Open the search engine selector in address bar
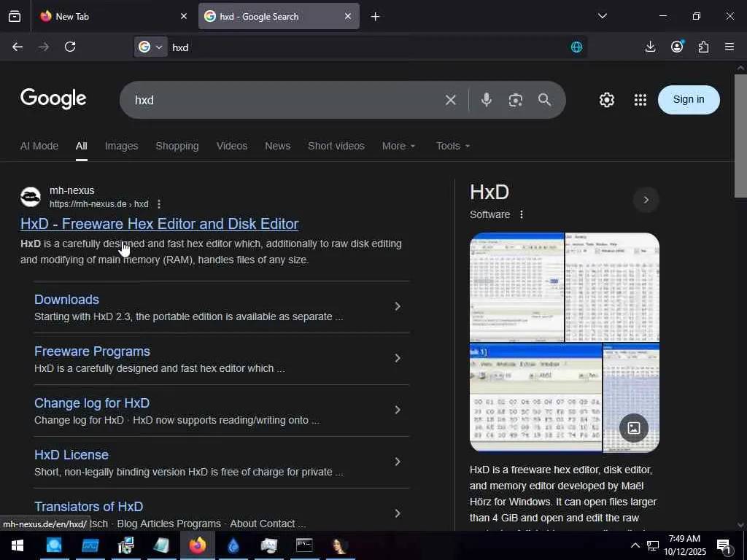The height and width of the screenshot is (560, 747). [x=150, y=47]
